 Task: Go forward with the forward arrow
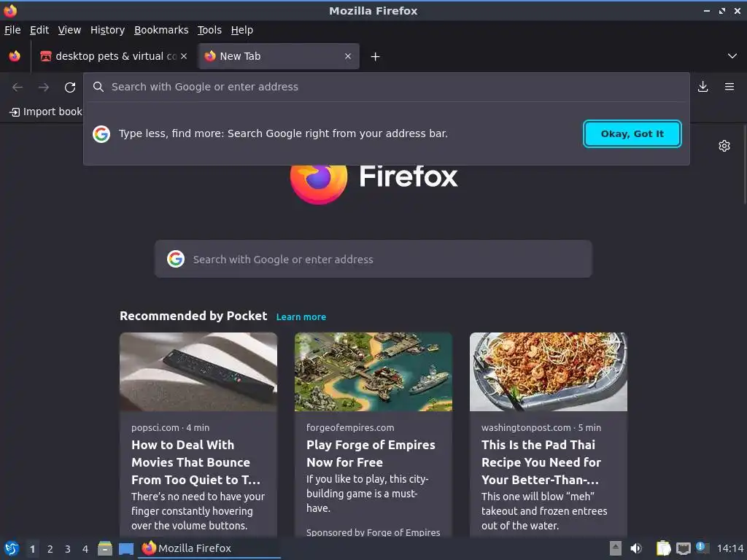(44, 87)
